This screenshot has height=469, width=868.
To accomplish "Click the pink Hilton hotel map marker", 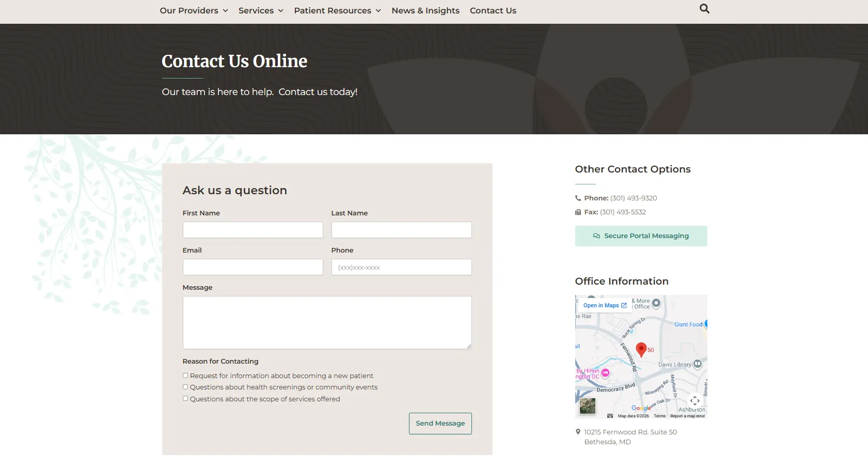I will coord(605,373).
